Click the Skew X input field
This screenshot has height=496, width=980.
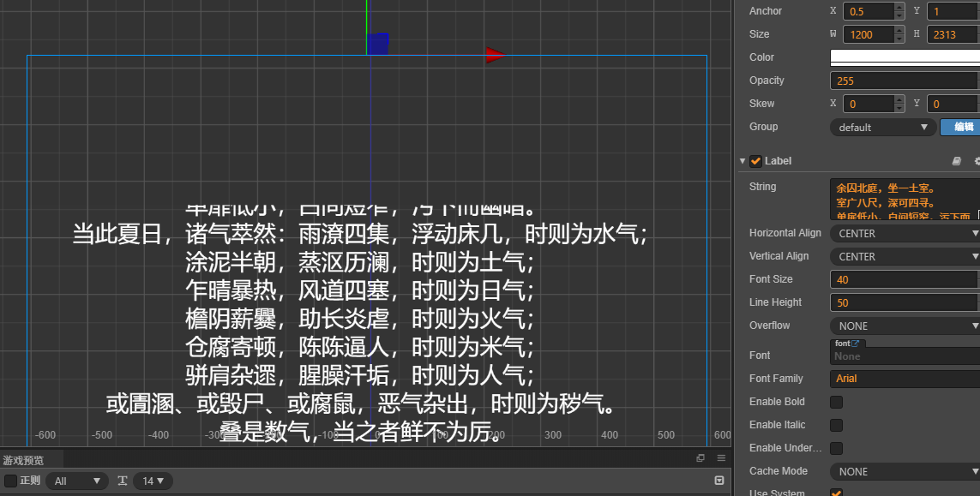pos(869,104)
